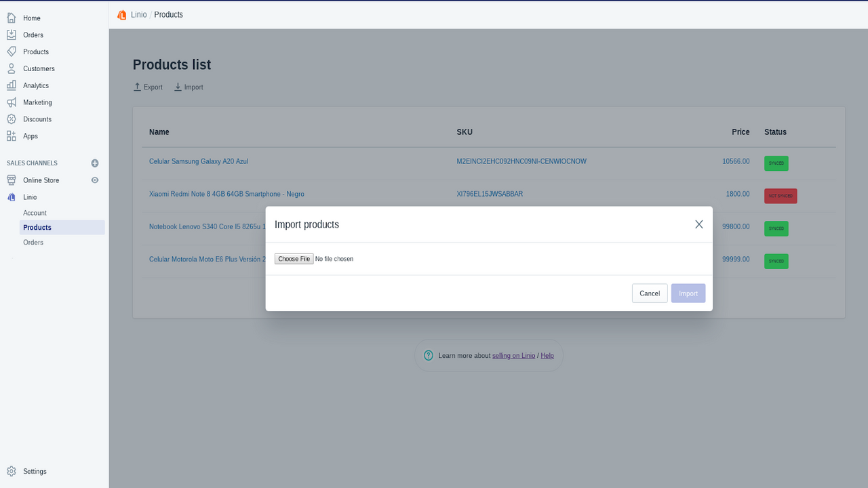868x488 pixels.
Task: Click the No file chosen text
Action: pyautogui.click(x=334, y=259)
